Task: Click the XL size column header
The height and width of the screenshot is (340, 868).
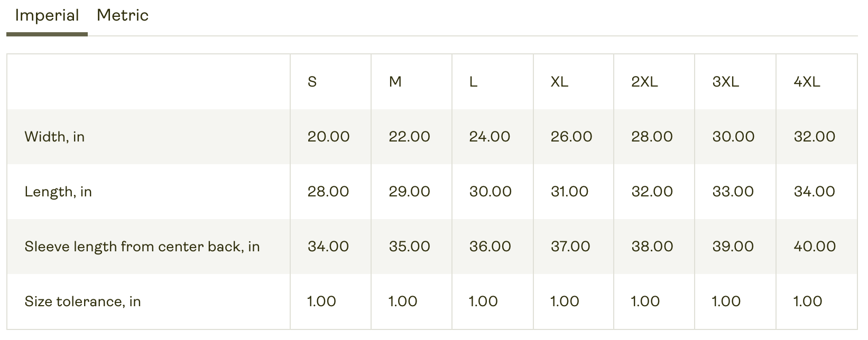Action: pyautogui.click(x=559, y=82)
